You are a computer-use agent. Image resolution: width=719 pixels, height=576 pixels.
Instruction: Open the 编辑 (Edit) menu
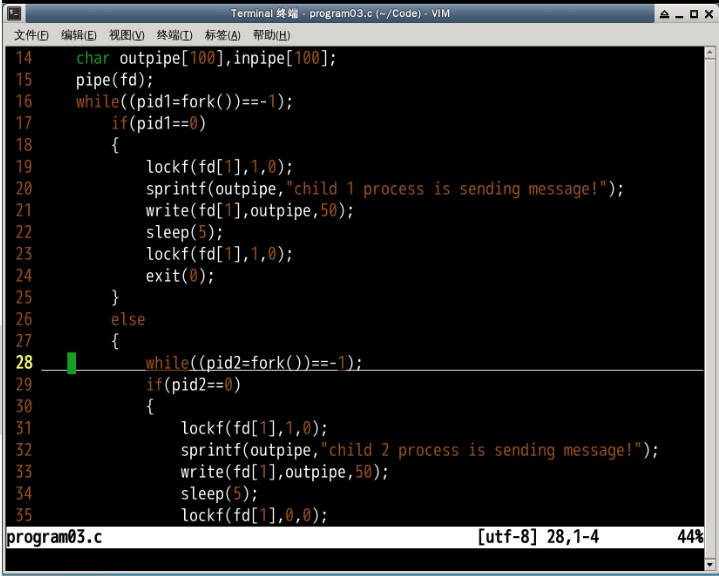[x=79, y=35]
